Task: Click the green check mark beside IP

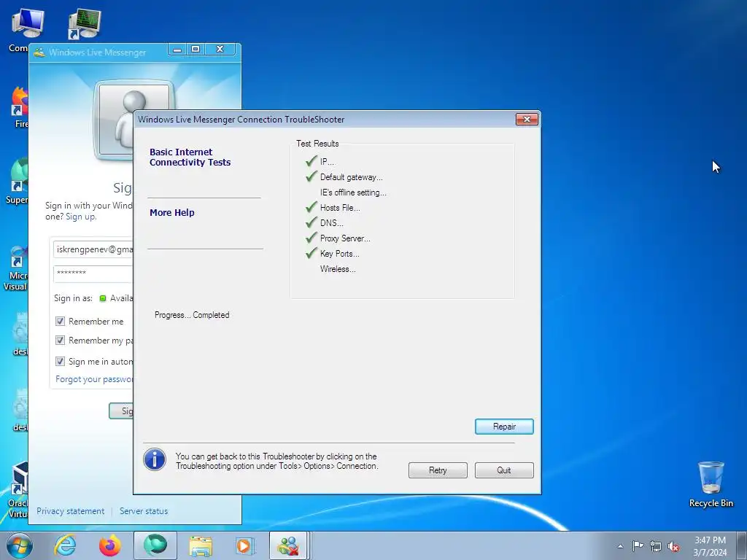Action: pos(311,161)
